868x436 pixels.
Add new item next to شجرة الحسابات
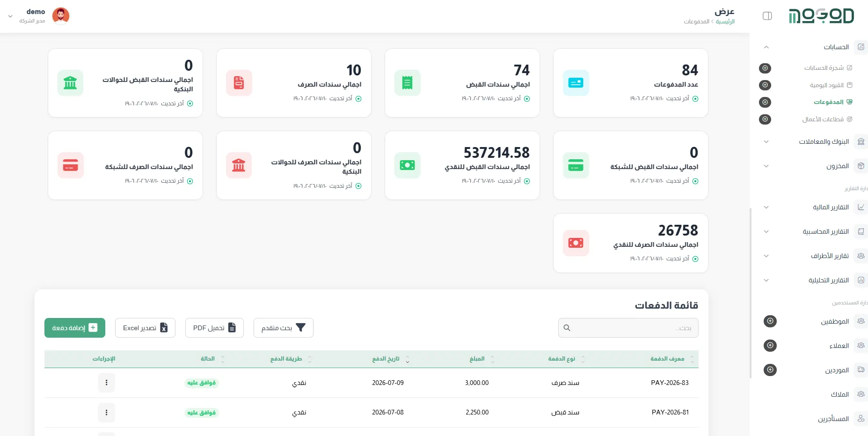tap(765, 68)
